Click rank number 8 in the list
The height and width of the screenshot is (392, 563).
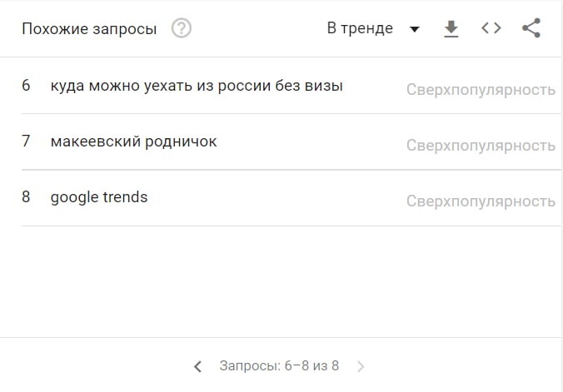click(x=26, y=197)
